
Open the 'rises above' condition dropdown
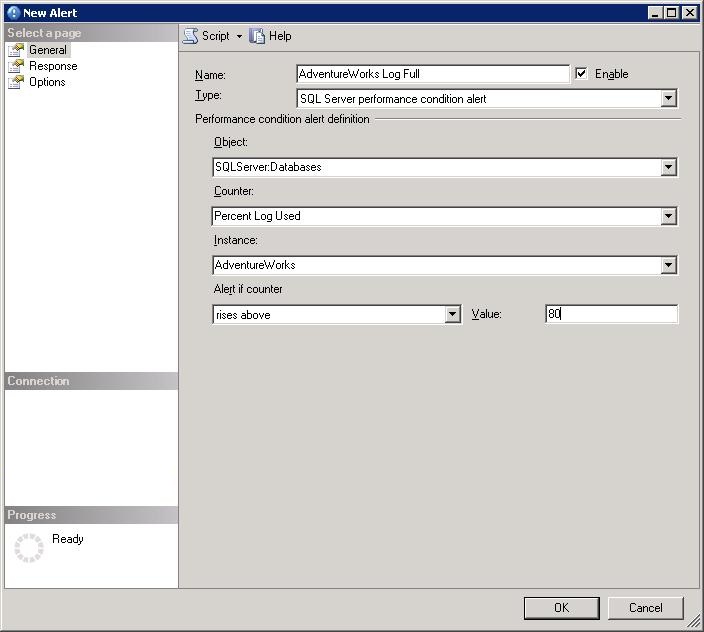[x=453, y=314]
